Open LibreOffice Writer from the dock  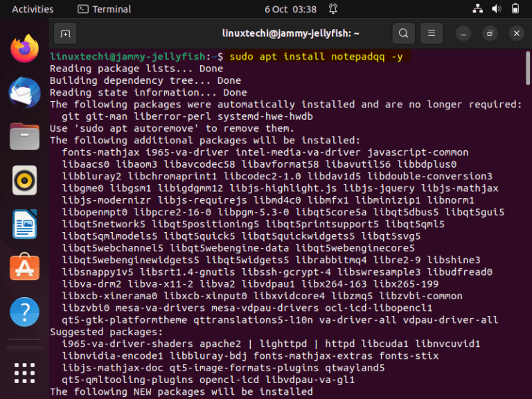(x=24, y=224)
